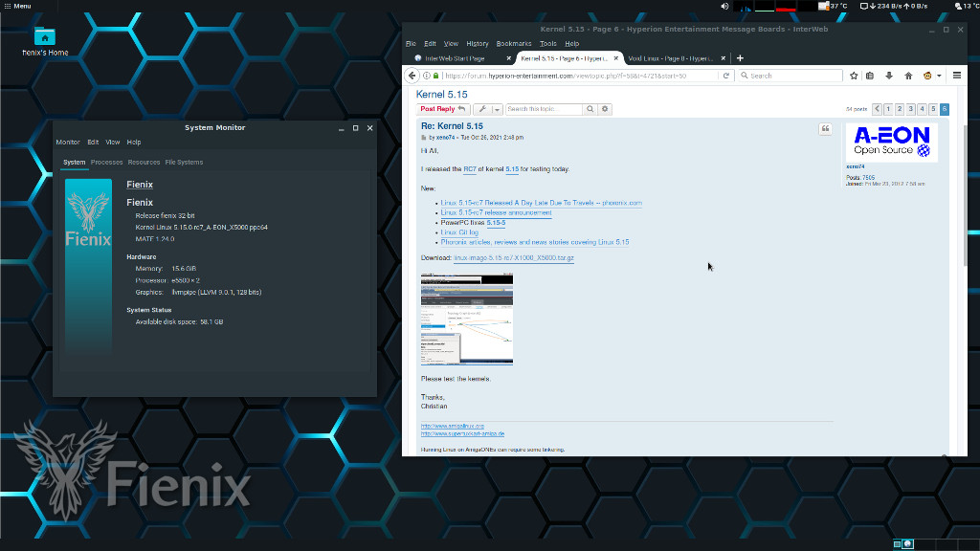The width and height of the screenshot is (980, 551).
Task: Open System Monitor's Help menu
Action: pos(134,142)
